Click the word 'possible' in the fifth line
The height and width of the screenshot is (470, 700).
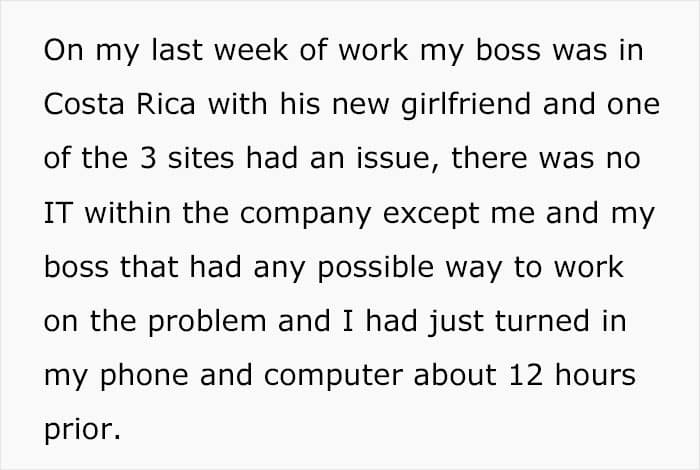coord(375,268)
